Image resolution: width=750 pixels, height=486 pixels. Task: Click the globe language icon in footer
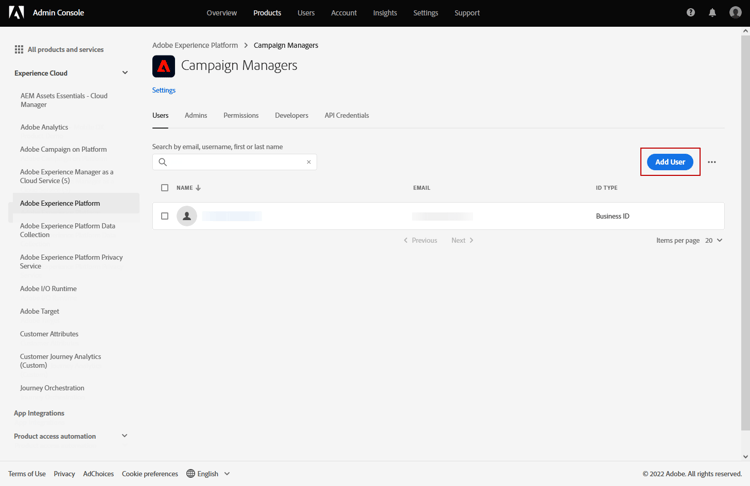(x=190, y=474)
